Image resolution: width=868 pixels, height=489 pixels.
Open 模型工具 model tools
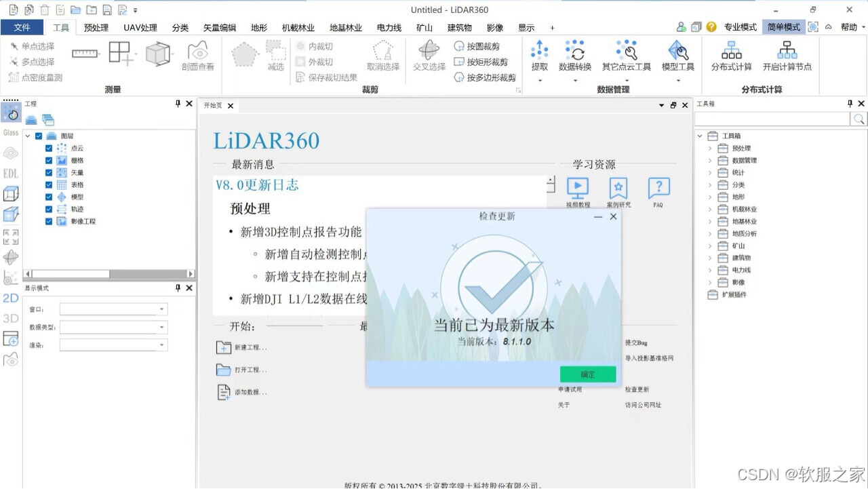coord(678,56)
